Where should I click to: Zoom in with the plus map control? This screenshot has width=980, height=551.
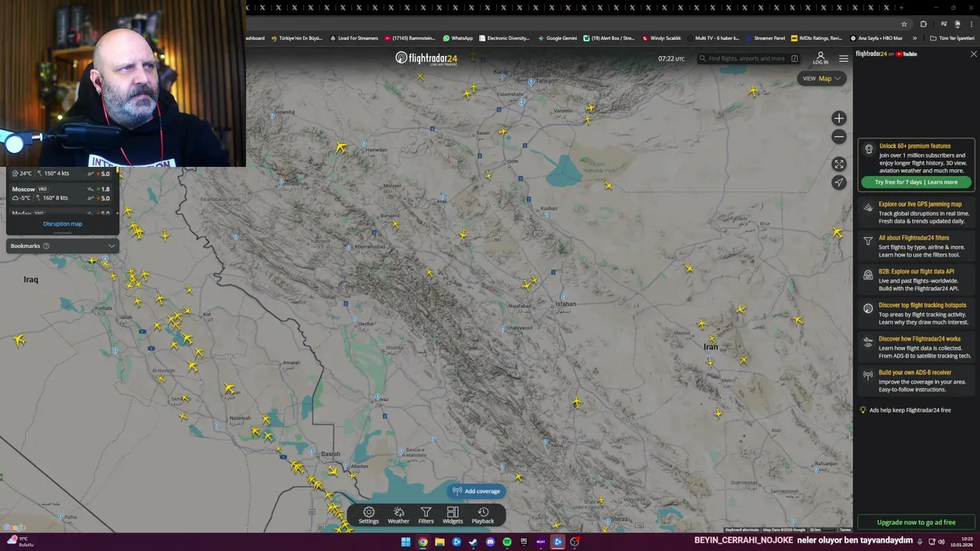839,118
